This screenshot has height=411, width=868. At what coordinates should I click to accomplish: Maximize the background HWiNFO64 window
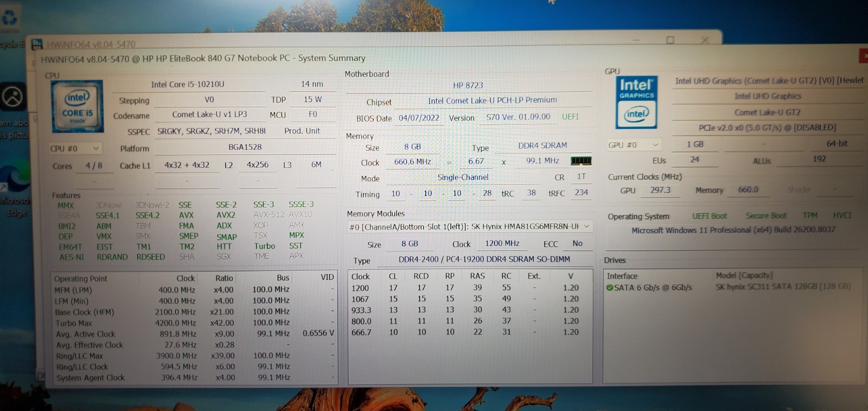click(x=670, y=40)
